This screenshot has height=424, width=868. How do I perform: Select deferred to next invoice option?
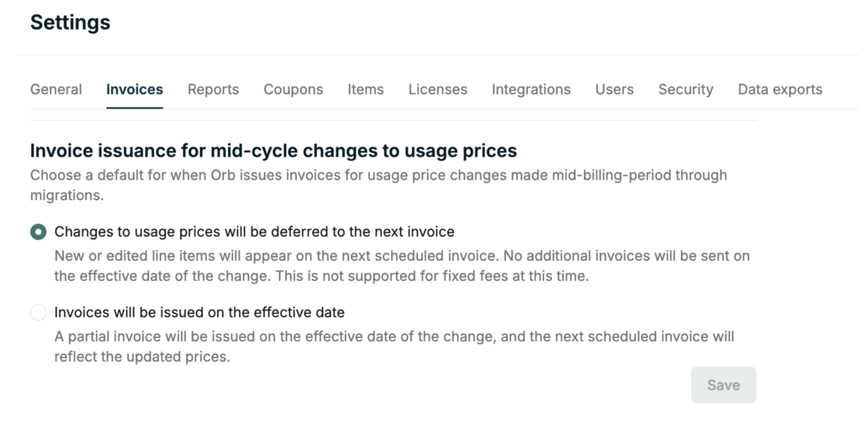pyautogui.click(x=38, y=232)
